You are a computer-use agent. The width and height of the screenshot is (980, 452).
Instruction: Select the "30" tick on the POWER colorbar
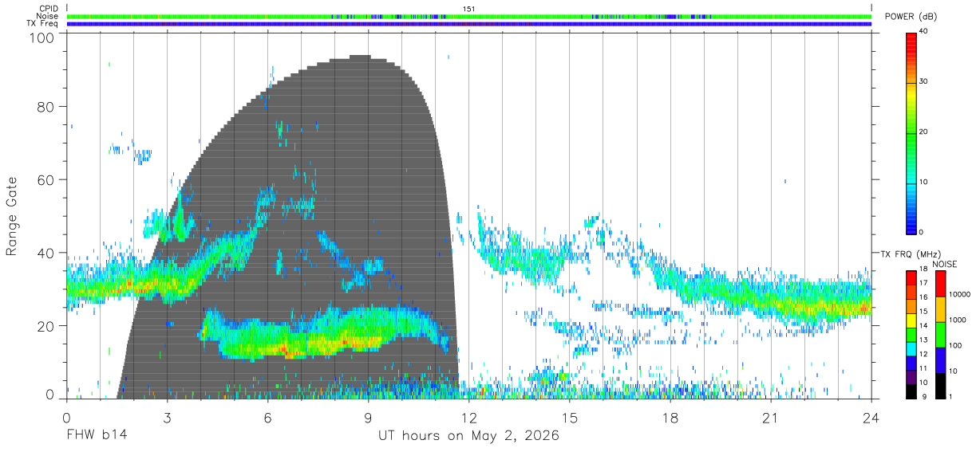(x=923, y=82)
